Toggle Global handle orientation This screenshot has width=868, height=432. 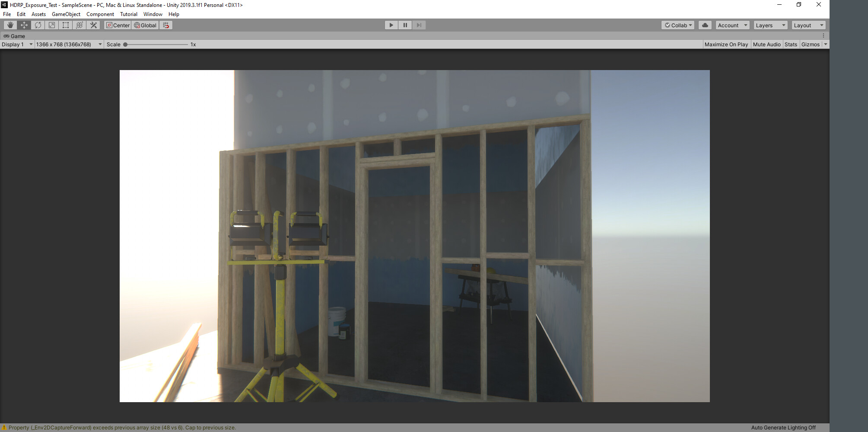[145, 25]
